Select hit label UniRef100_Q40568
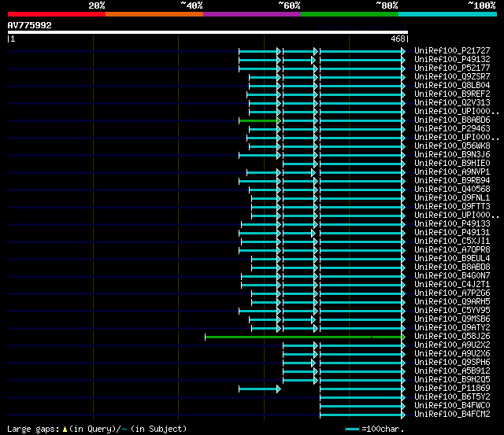 point(452,190)
